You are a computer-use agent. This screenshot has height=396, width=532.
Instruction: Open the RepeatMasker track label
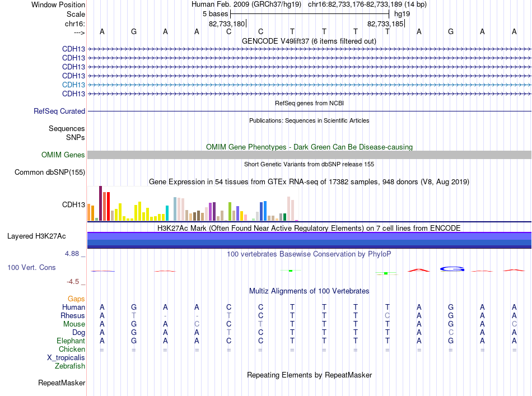click(62, 383)
